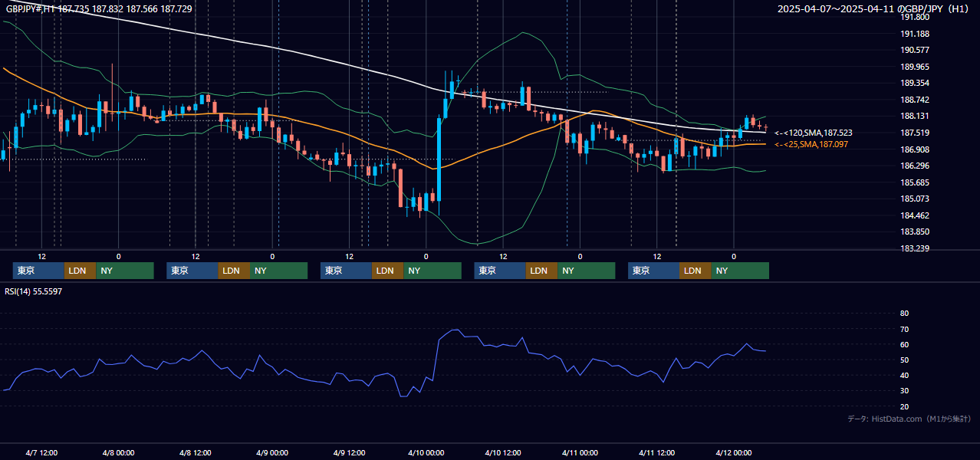Image resolution: width=980 pixels, height=460 pixels.
Task: Click price axis value 190.577
Action: (x=915, y=50)
